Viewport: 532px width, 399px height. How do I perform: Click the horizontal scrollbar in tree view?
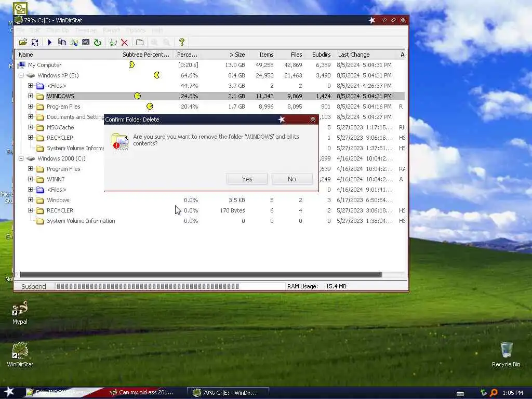point(201,274)
